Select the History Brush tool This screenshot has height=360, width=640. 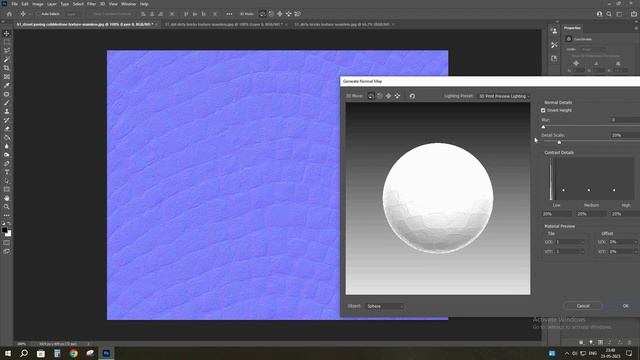pyautogui.click(x=7, y=120)
